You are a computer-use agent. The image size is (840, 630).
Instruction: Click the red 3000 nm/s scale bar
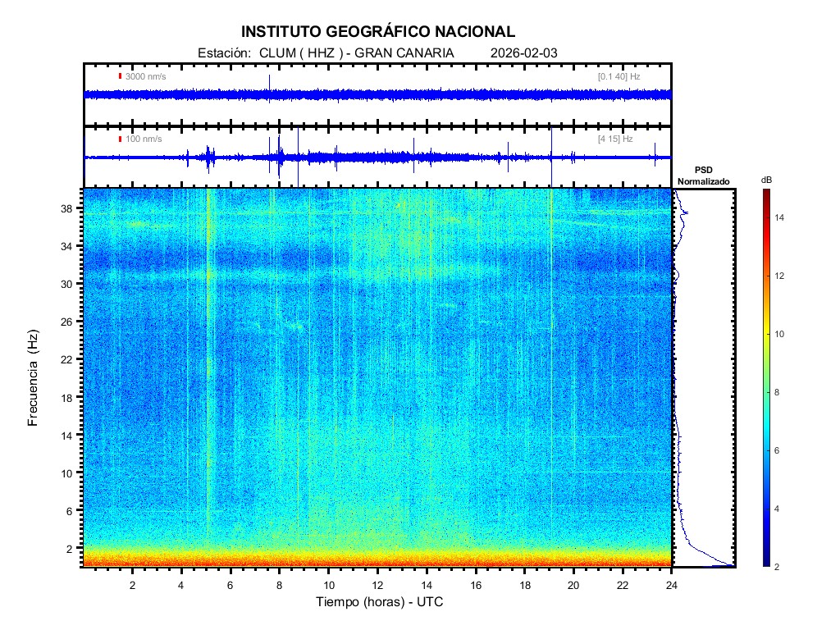tap(120, 76)
